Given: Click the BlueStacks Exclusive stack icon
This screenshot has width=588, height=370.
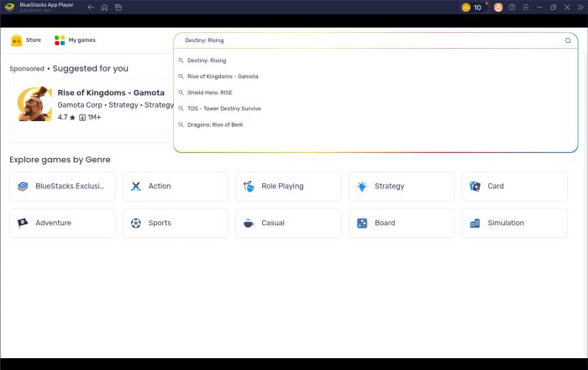Looking at the screenshot, I should 23,186.
